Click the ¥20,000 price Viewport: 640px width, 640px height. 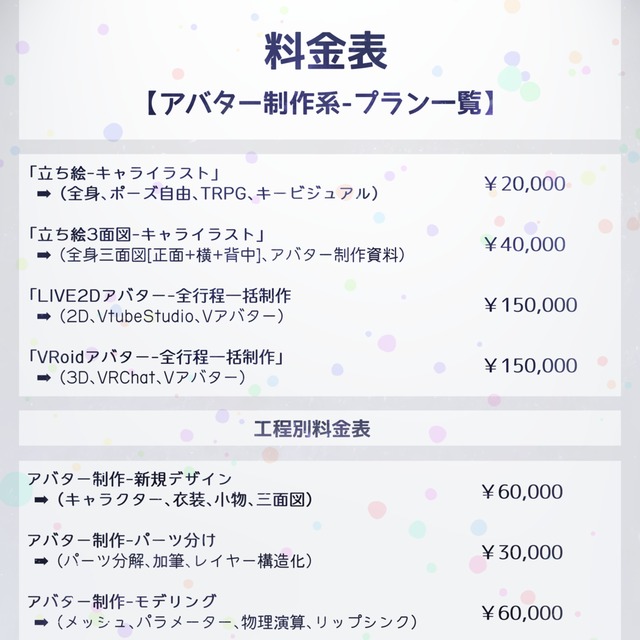pos(525,184)
